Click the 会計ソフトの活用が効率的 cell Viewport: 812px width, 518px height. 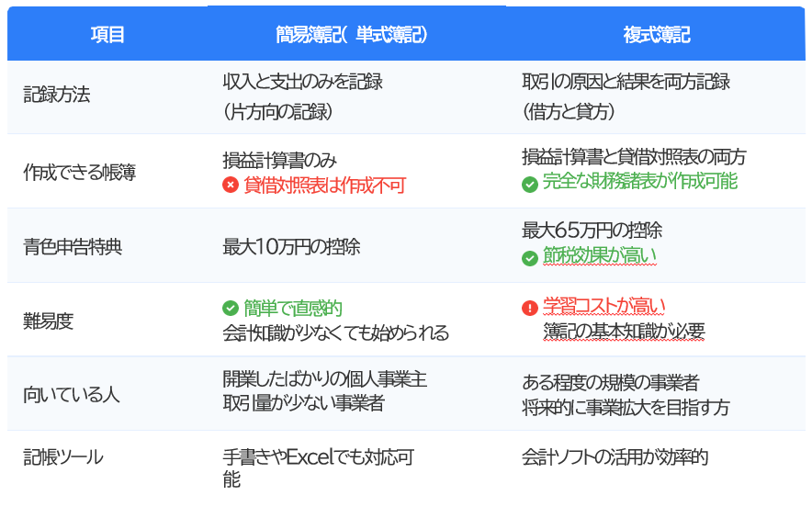point(615,456)
